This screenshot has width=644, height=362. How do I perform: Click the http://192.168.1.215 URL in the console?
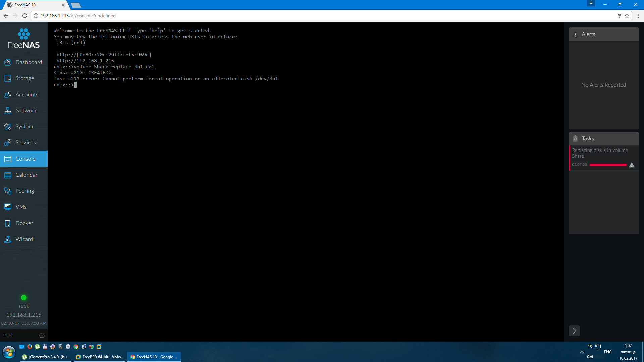[85, 61]
